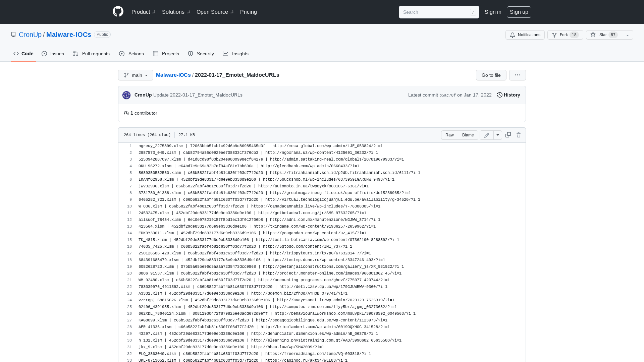
Task: Click the fork icon in Fork button
Action: pos(554,35)
